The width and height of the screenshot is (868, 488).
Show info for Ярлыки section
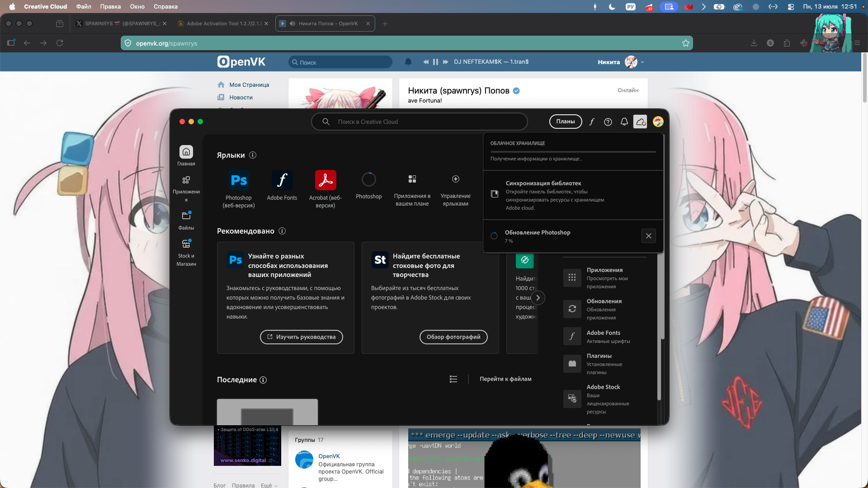(x=253, y=155)
